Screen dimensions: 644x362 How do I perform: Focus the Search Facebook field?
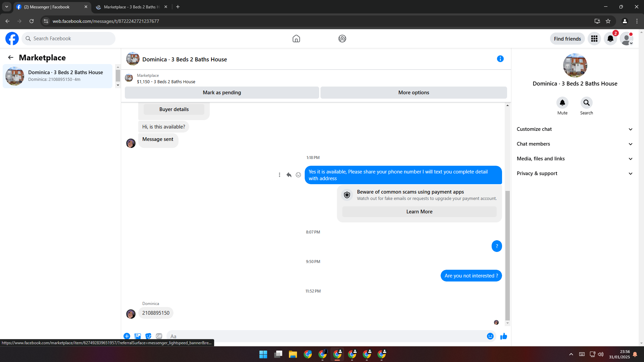(68, 39)
